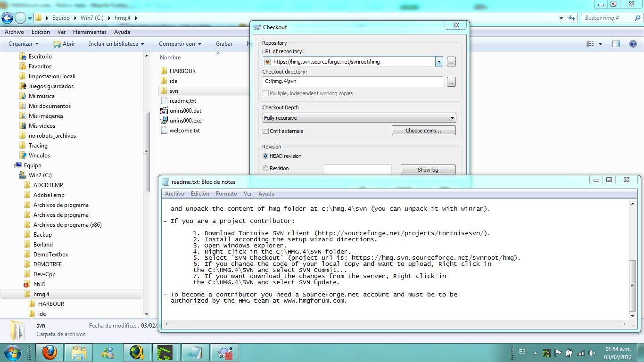Select readme.txt in the Explorer file list
644x362 pixels.
point(182,101)
